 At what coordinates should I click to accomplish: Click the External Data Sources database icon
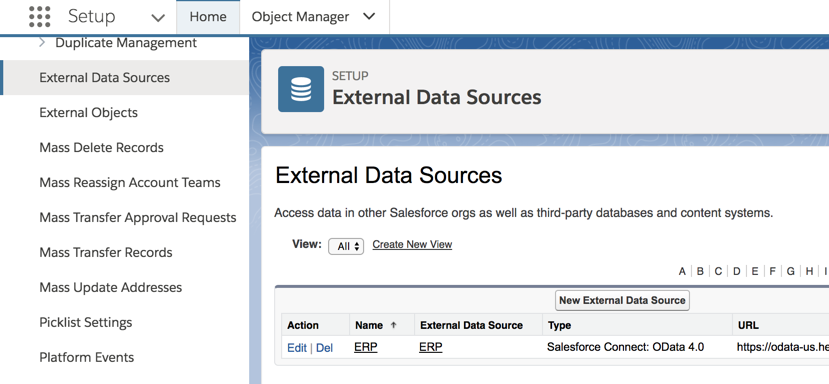click(301, 89)
